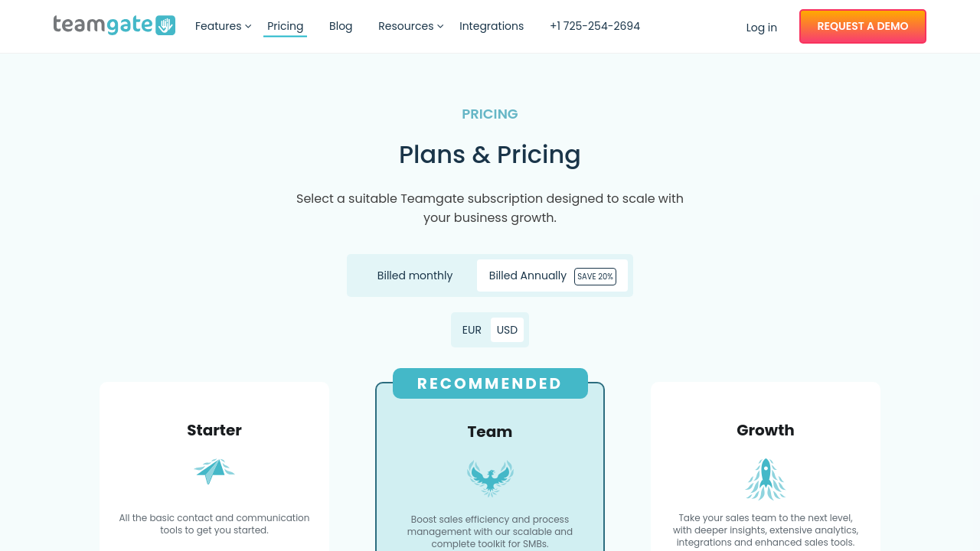The width and height of the screenshot is (980, 551).
Task: Open the Blog menu item
Action: tap(341, 26)
